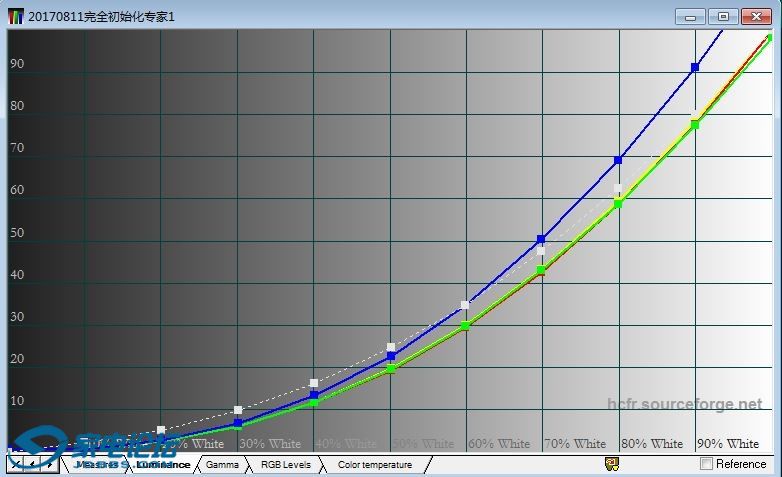Click the green data point at 70% White
782x477 pixels.
[x=541, y=270]
